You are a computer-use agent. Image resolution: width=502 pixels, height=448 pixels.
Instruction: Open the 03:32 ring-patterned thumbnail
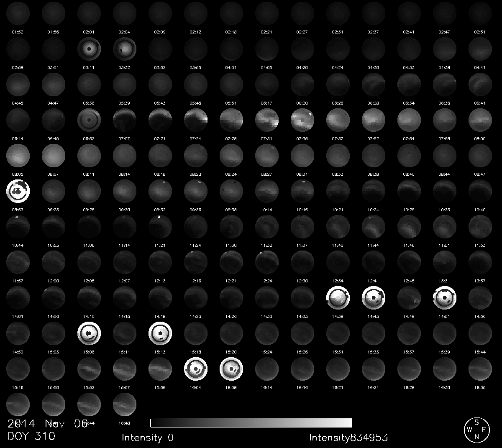pyautogui.click(x=124, y=49)
